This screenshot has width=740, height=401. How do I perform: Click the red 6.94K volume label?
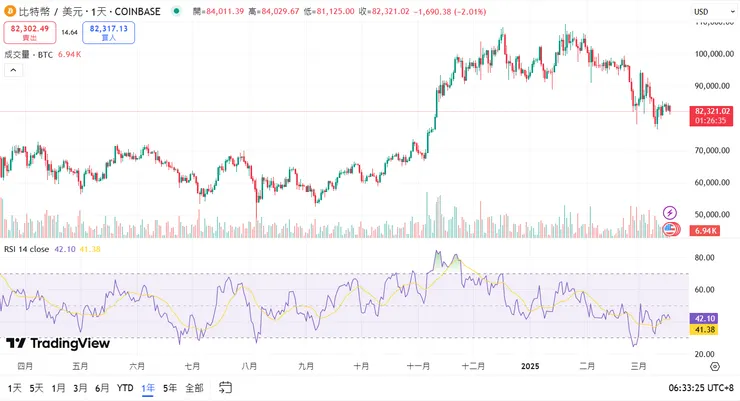click(705, 231)
